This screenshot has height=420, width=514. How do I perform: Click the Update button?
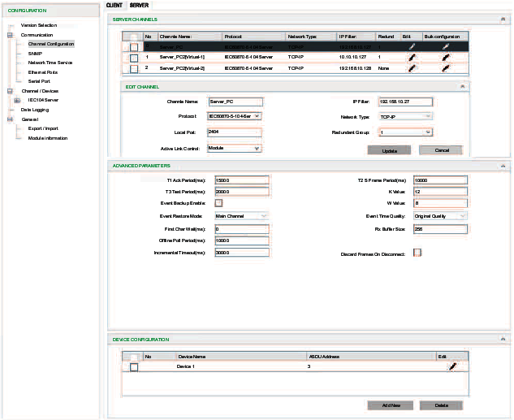coord(389,150)
